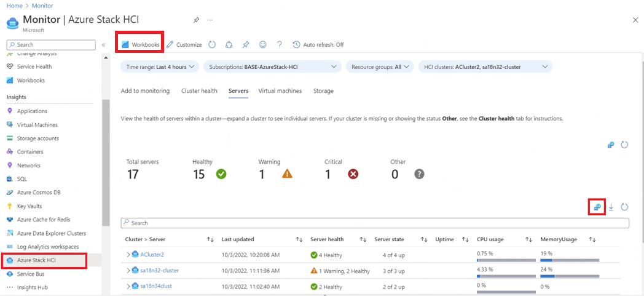Screen dimensions: 644x296
Task: Click the smiley feedback icon
Action: coord(263,45)
